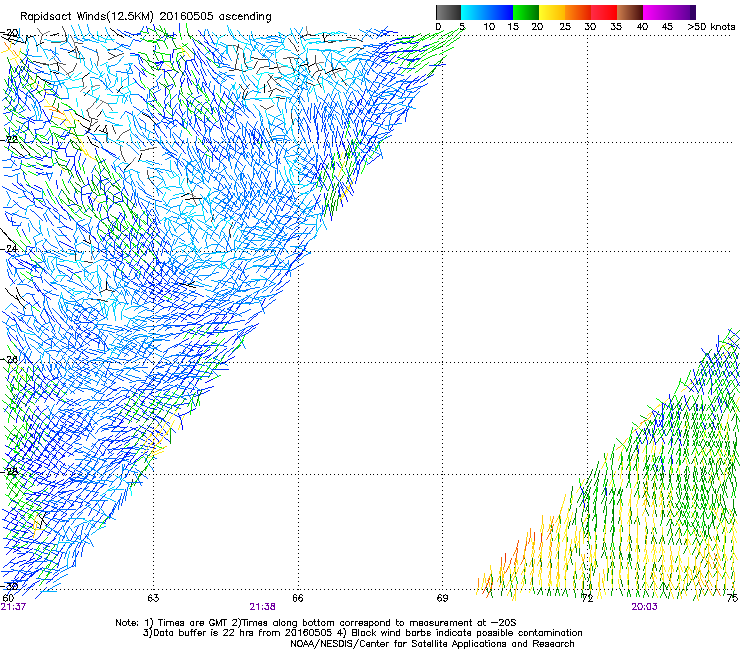Image resolution: width=740 pixels, height=650 pixels.
Task: Click the longitude label '75'
Action: tap(732, 598)
